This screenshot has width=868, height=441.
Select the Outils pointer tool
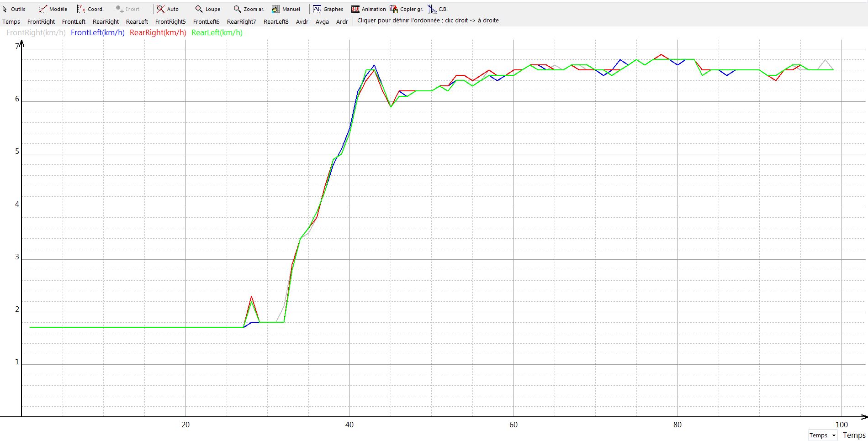click(x=14, y=9)
